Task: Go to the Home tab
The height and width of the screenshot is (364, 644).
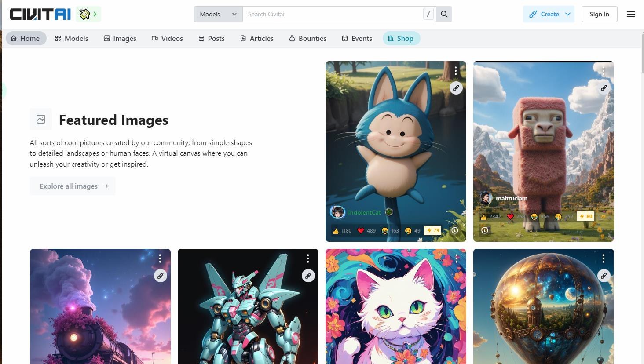Action: 26,38
